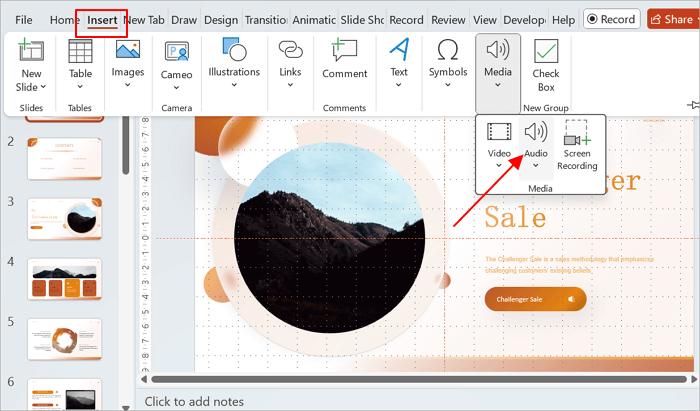Open the Illustrations shapes icon

(x=234, y=52)
